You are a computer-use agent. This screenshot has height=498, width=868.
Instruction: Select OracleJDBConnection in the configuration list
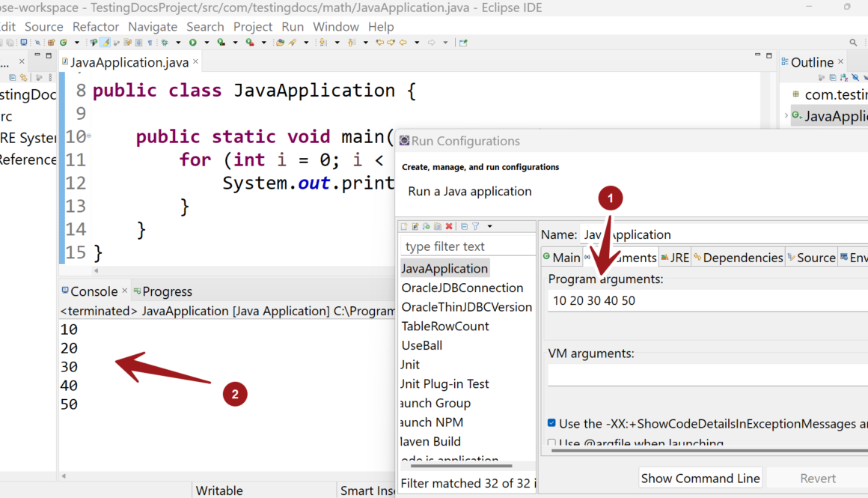462,288
